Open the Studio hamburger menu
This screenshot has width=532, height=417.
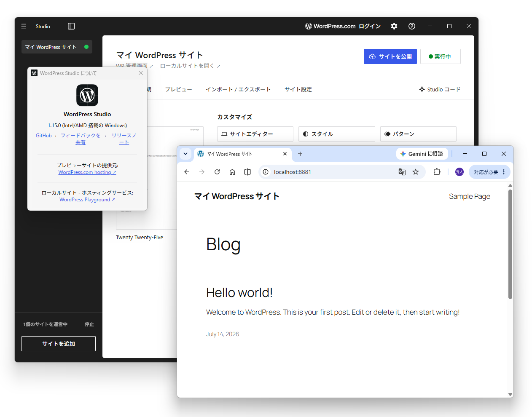click(x=24, y=26)
